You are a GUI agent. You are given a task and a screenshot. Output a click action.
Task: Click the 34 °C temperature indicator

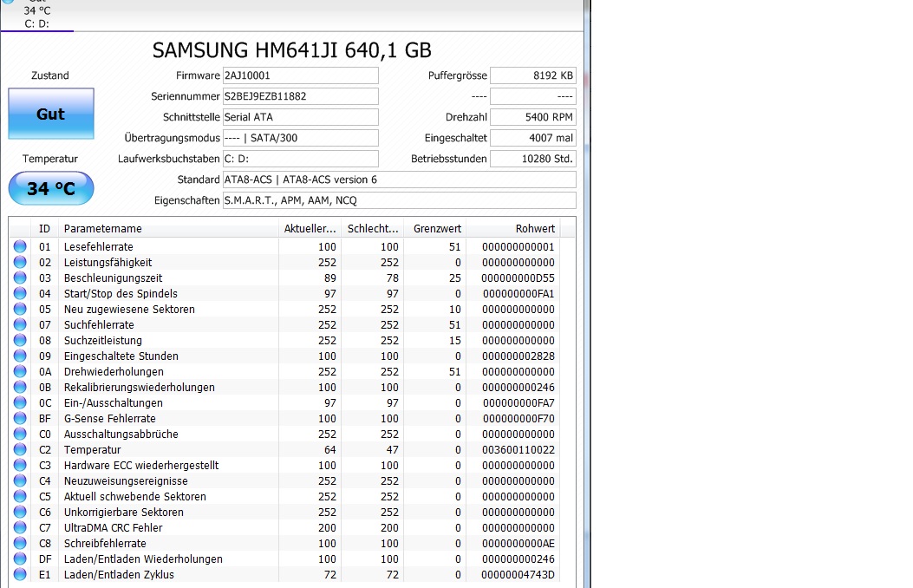[x=50, y=188]
